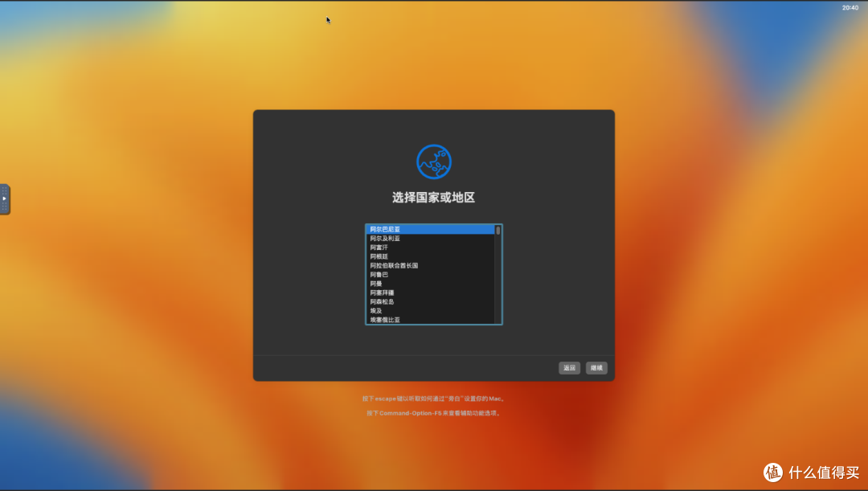868x491 pixels.
Task: Click the 返回 button
Action: click(569, 368)
